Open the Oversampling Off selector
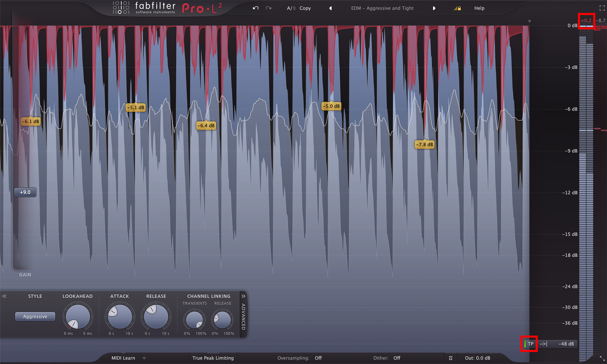 (318, 358)
